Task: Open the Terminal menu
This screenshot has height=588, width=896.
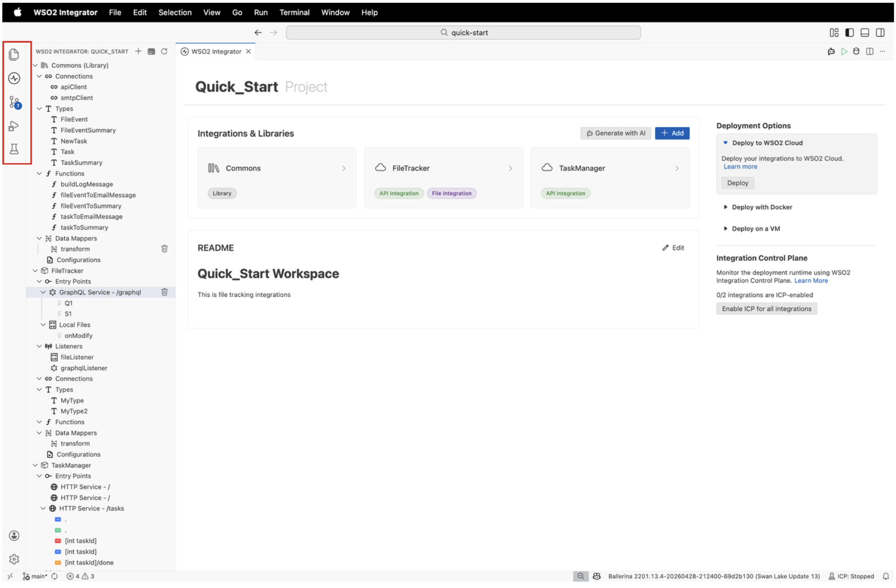Action: (x=295, y=12)
